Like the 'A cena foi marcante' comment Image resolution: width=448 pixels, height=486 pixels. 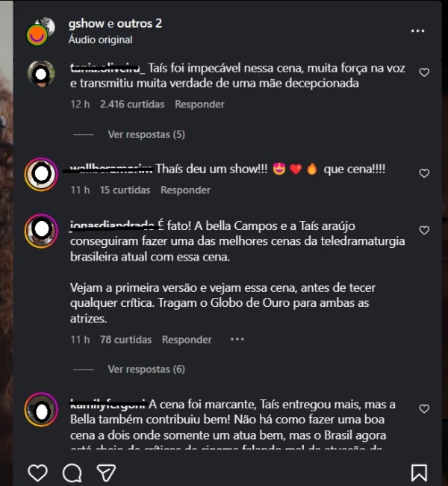click(424, 408)
